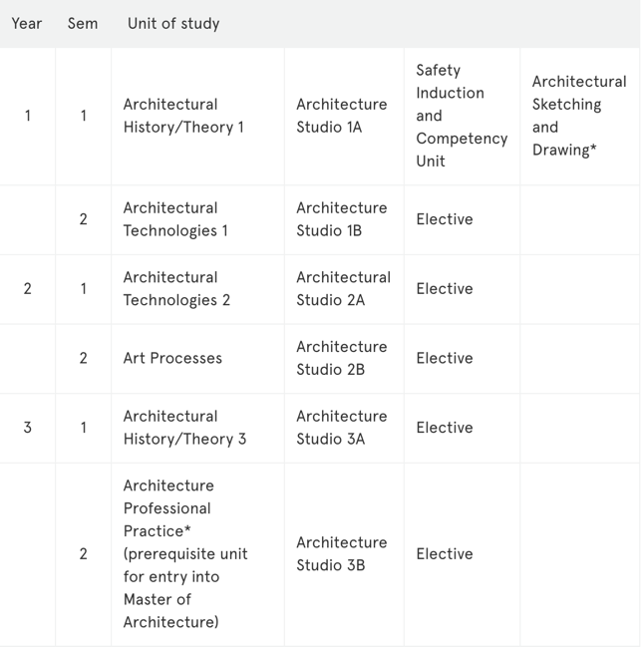Click the Art Processes unit

click(172, 358)
